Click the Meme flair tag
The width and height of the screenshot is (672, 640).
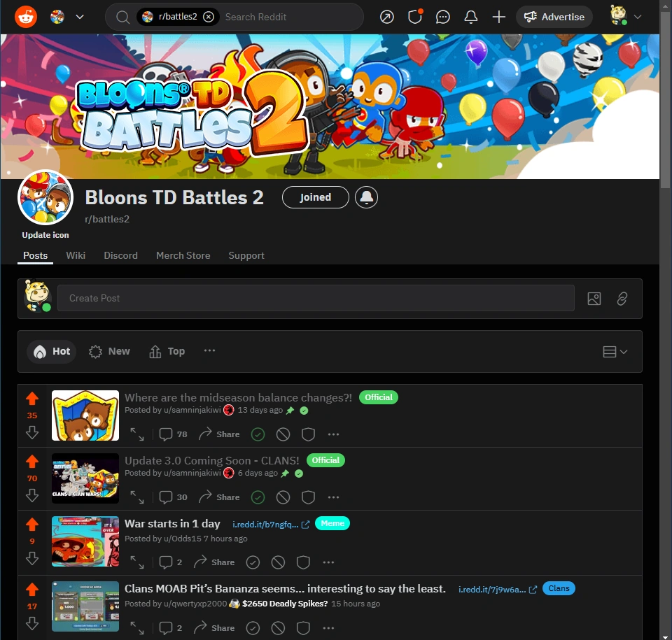pos(332,523)
